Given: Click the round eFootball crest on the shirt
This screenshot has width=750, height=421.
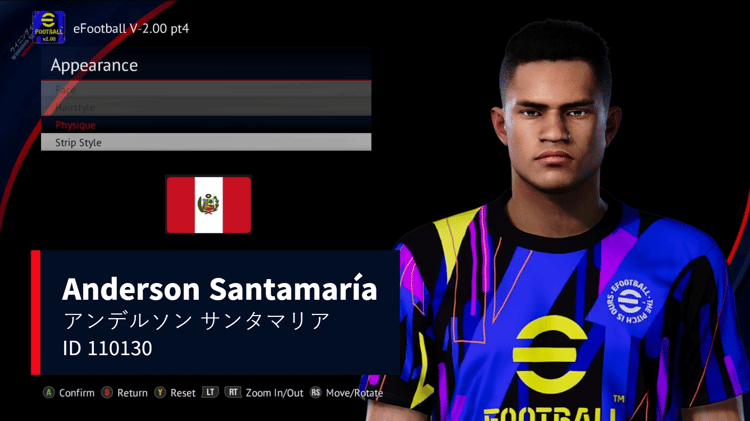Looking at the screenshot, I should pyautogui.click(x=629, y=302).
